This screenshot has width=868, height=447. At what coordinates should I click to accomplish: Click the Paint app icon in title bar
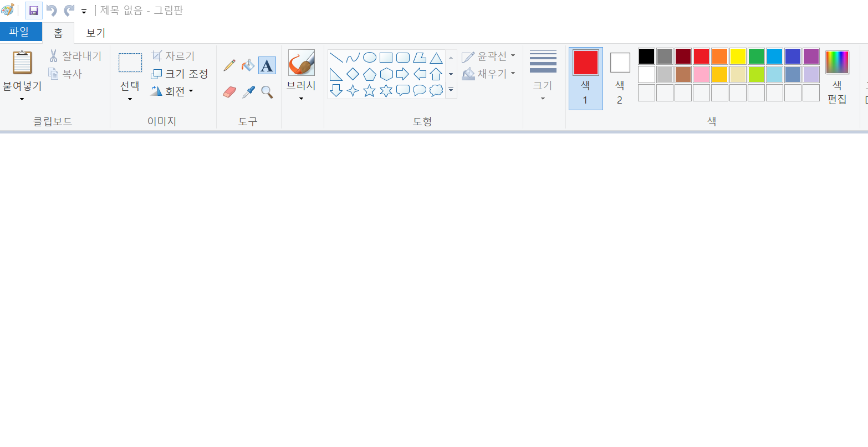pos(7,10)
